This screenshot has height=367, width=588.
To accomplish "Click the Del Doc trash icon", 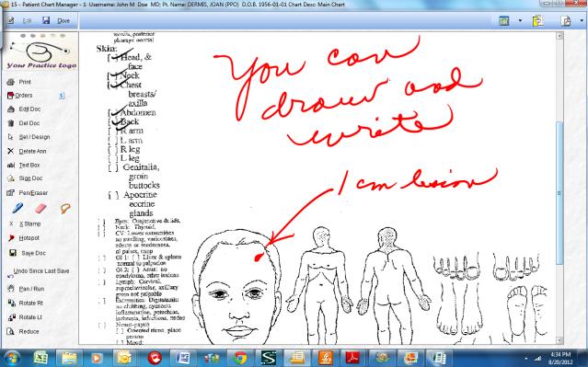I will coord(11,123).
